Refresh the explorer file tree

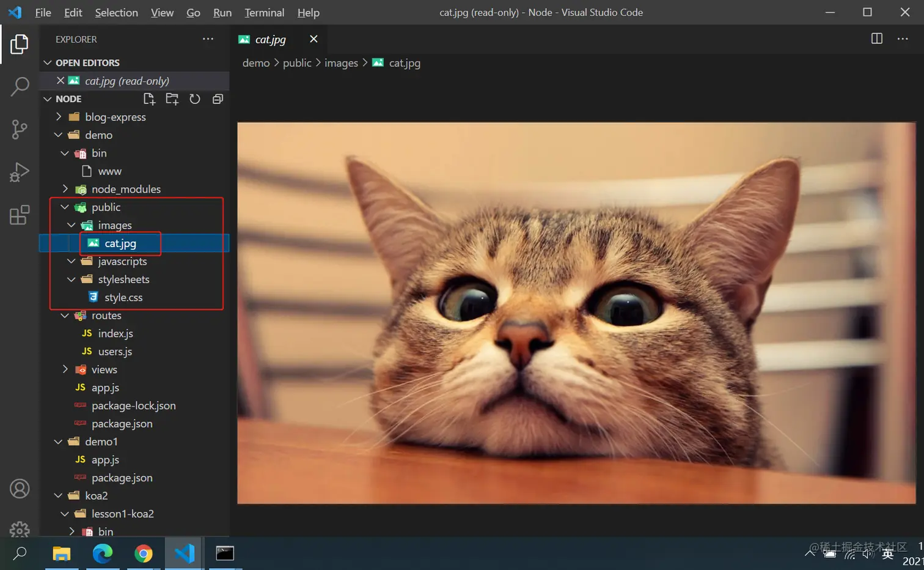click(x=195, y=99)
